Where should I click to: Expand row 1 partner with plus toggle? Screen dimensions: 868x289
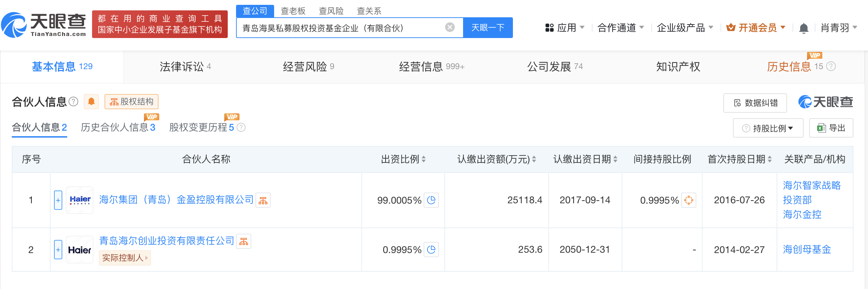58,200
